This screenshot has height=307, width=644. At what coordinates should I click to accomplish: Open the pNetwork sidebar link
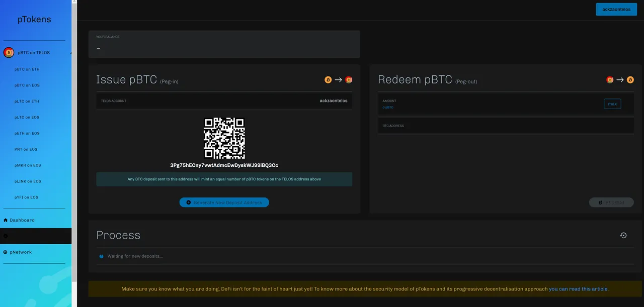(x=21, y=252)
